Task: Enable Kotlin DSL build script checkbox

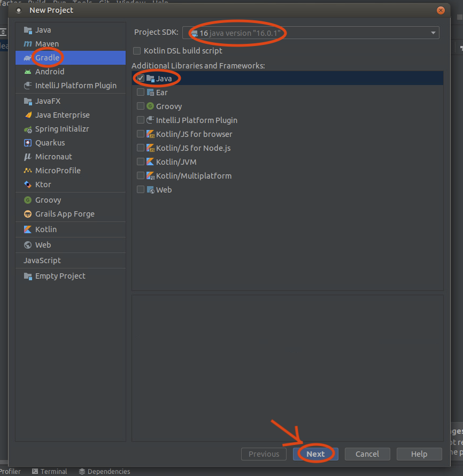Action: 137,51
